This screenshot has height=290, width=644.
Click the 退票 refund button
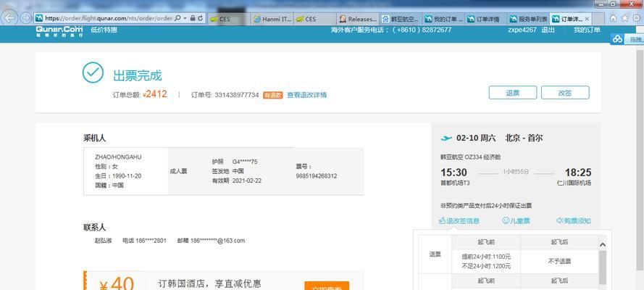coord(512,93)
